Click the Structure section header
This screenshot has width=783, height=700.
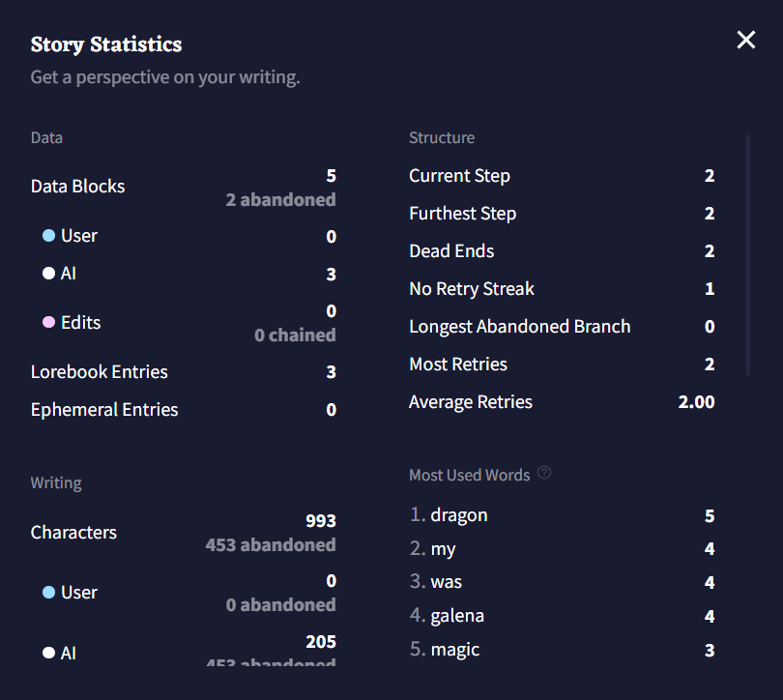point(442,137)
